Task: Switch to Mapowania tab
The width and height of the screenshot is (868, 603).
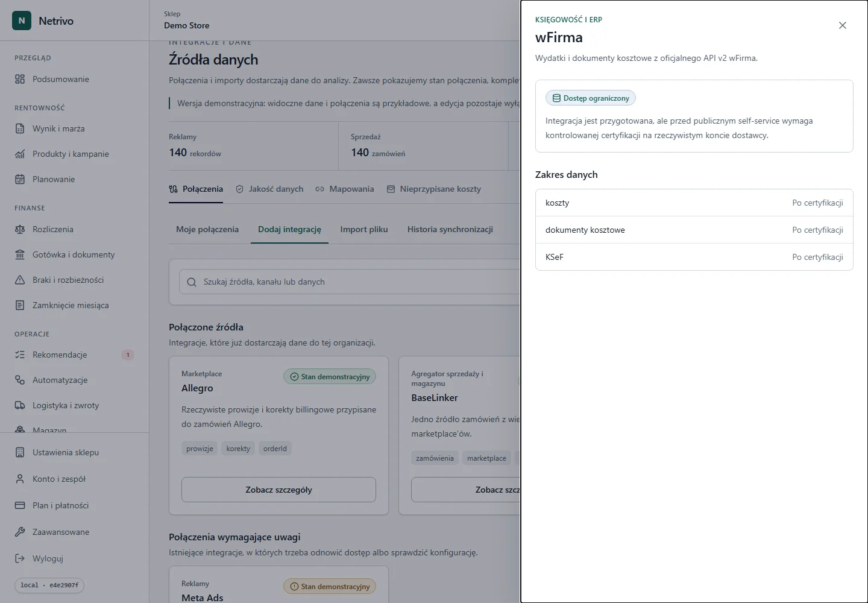Action: click(x=345, y=189)
